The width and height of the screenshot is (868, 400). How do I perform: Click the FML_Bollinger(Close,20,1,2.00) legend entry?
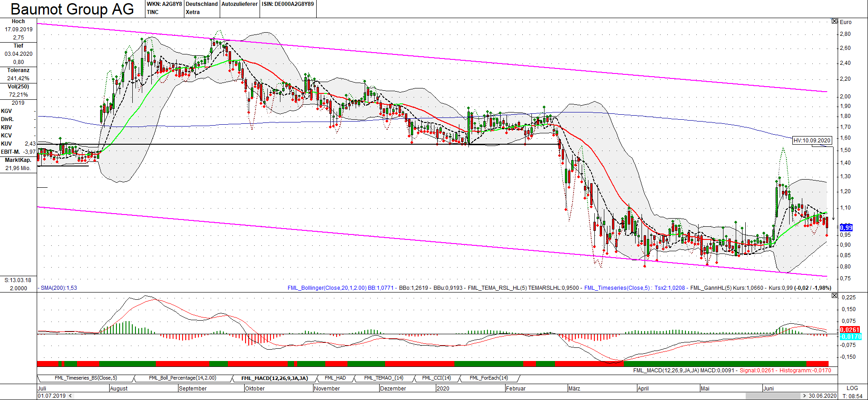point(327,288)
